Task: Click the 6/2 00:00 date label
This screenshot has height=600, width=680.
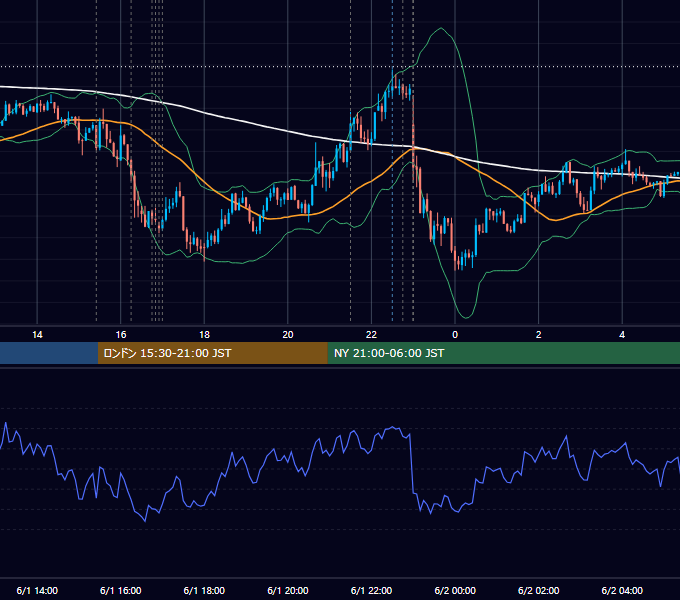Action: 455,591
